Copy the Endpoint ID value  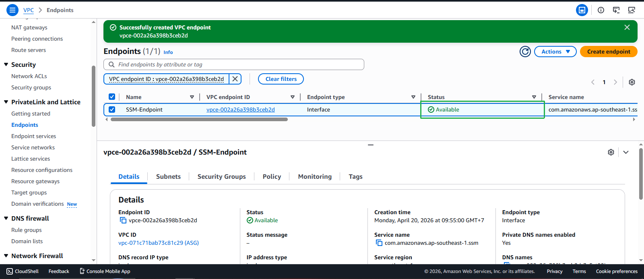click(123, 220)
